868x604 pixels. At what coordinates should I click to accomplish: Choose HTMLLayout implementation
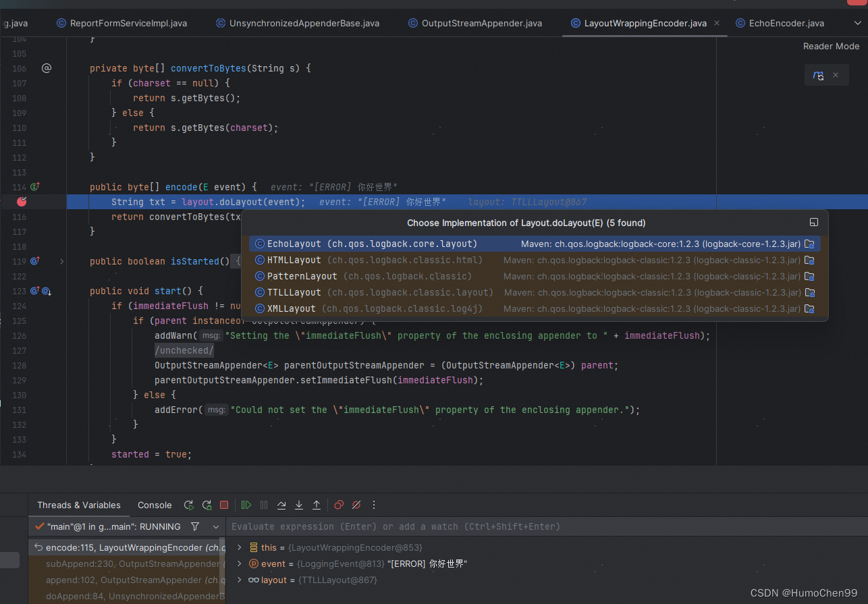click(535, 260)
